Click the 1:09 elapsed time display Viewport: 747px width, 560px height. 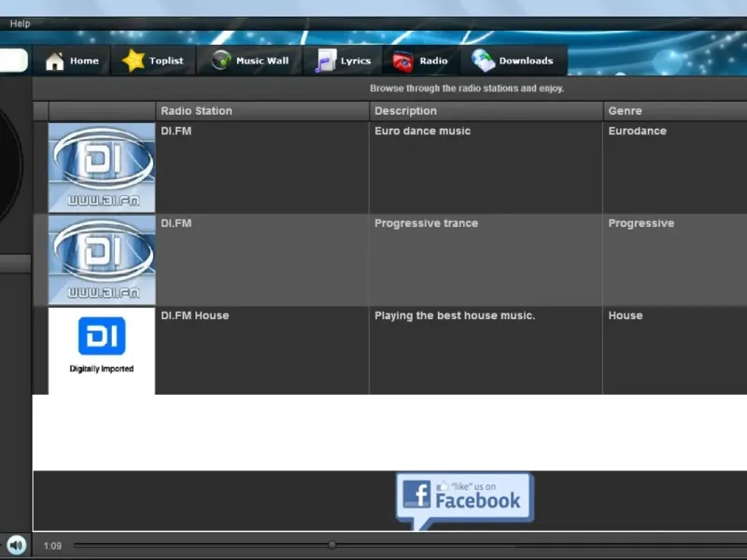point(52,546)
